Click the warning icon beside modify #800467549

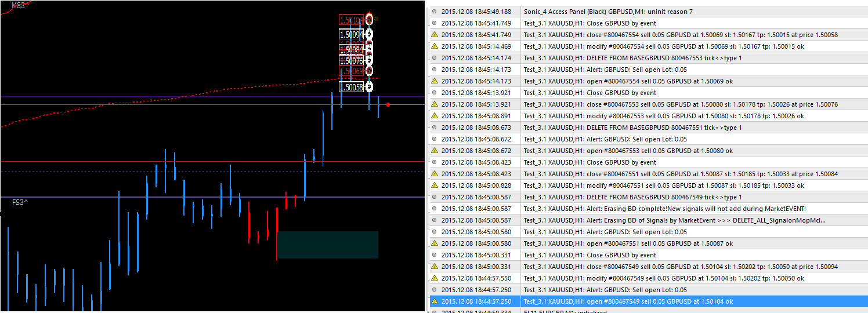pyautogui.click(x=434, y=278)
